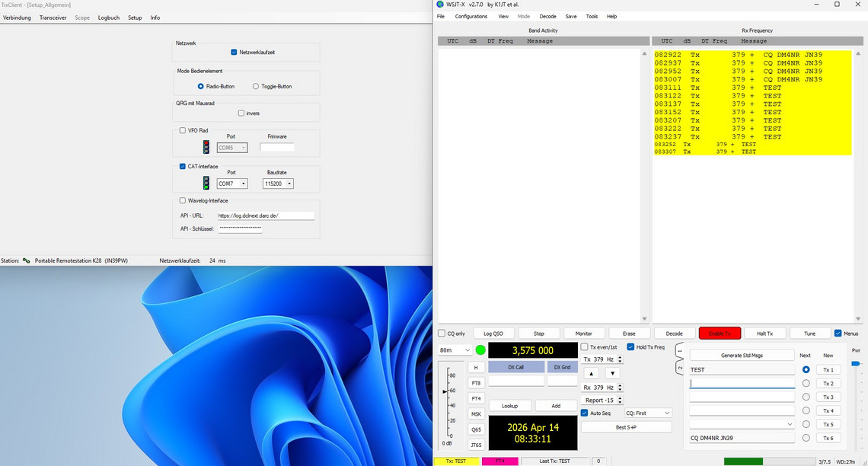Open the Configurations menu in WSJT-X

point(471,16)
